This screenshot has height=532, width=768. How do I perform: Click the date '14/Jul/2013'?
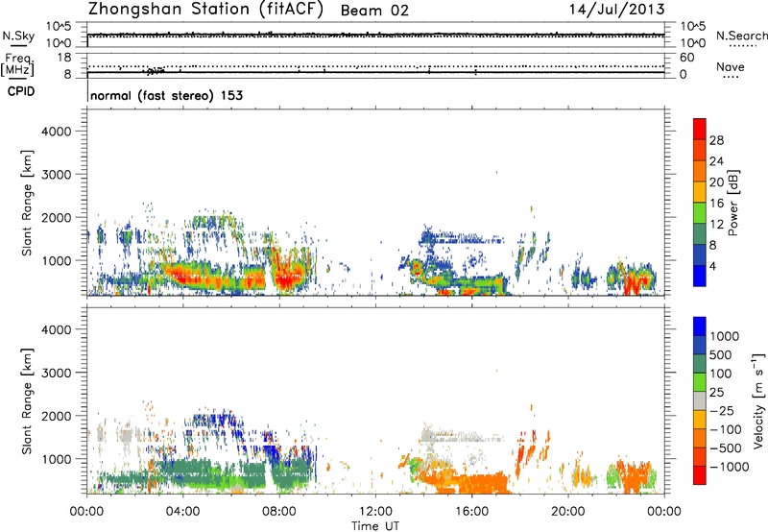pos(617,10)
